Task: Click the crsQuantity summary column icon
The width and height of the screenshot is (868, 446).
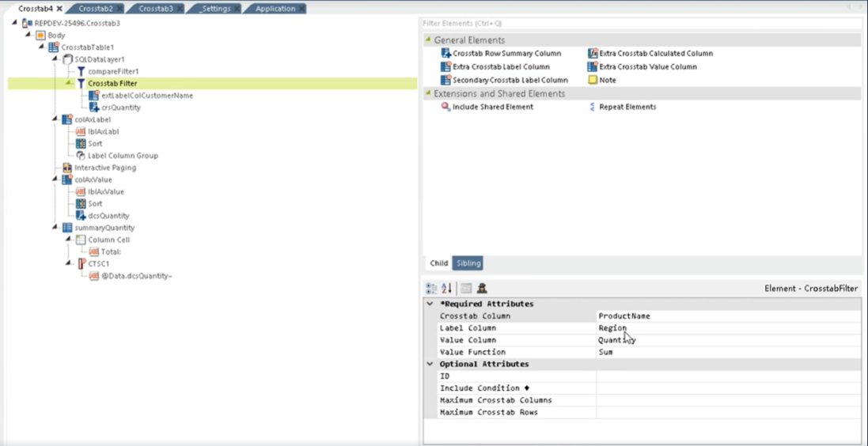Action: coord(94,108)
